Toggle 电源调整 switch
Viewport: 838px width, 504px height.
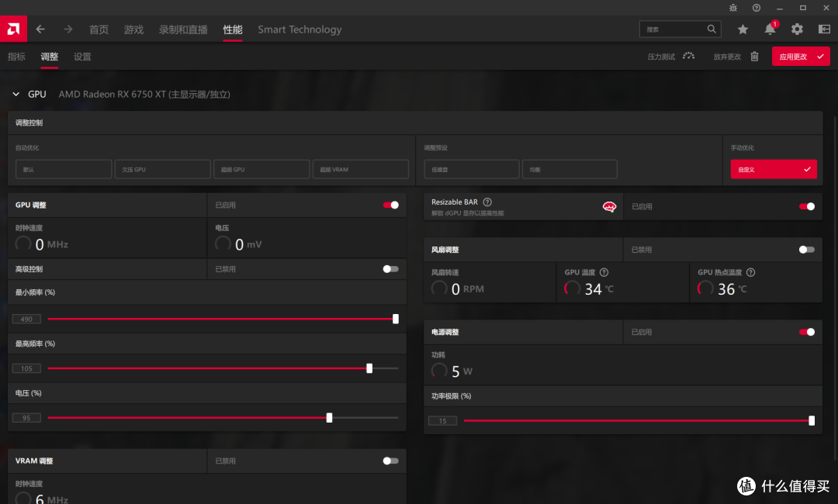click(807, 332)
